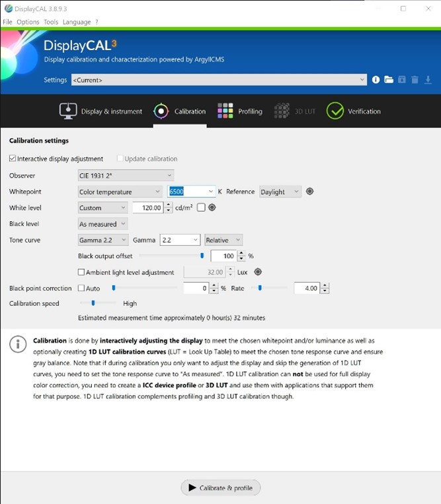441x504 pixels.
Task: Click the Calibration color ring icon
Action: [x=161, y=111]
